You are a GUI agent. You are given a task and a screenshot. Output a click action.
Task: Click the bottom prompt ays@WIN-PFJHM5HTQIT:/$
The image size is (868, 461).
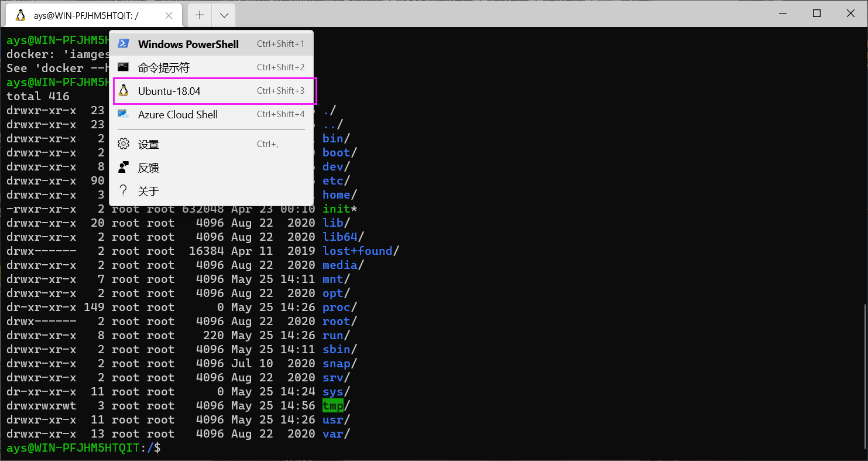pyautogui.click(x=84, y=448)
